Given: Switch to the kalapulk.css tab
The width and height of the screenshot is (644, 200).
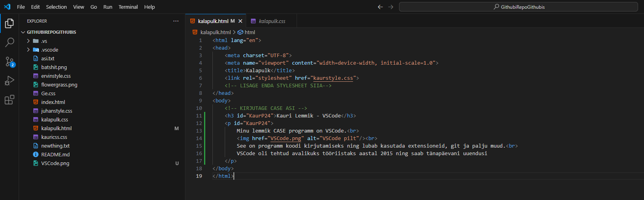Looking at the screenshot, I should [272, 21].
